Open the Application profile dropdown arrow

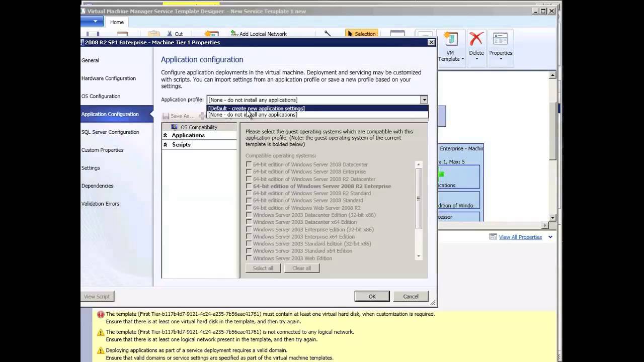(x=424, y=100)
